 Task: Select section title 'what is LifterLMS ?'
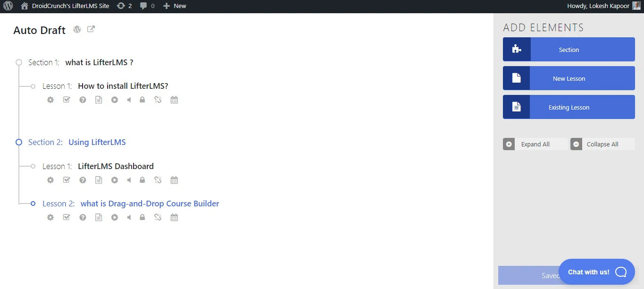tap(99, 62)
